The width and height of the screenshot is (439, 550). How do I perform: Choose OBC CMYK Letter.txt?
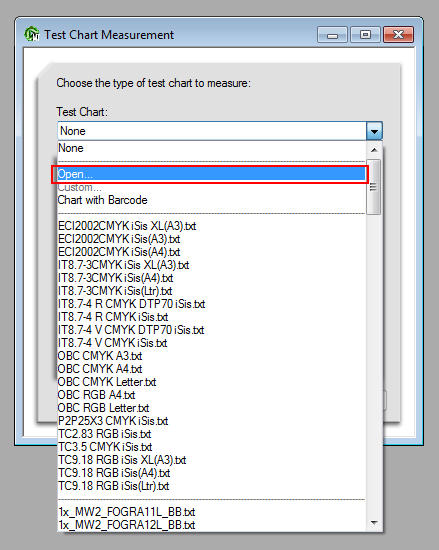click(x=211, y=382)
